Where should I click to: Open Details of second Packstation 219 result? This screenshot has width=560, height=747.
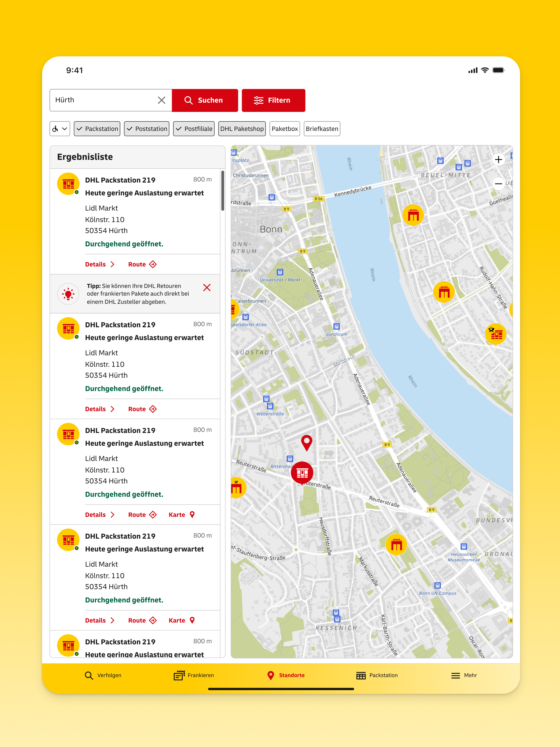100,409
